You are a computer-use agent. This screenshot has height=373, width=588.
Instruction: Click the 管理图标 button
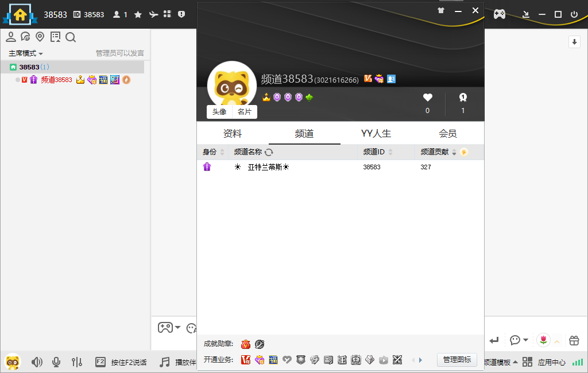457,360
